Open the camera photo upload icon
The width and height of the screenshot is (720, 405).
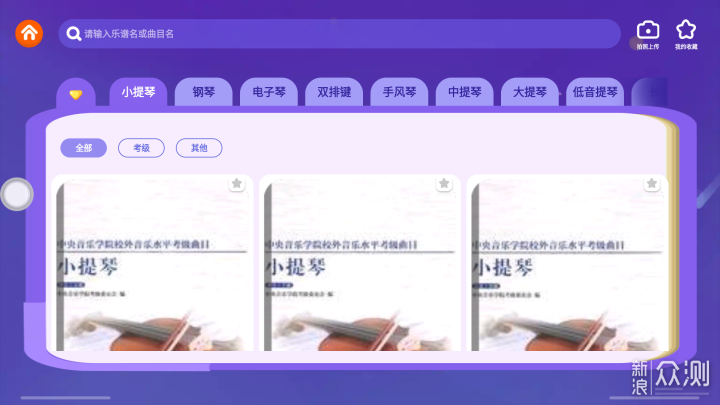coord(648,34)
